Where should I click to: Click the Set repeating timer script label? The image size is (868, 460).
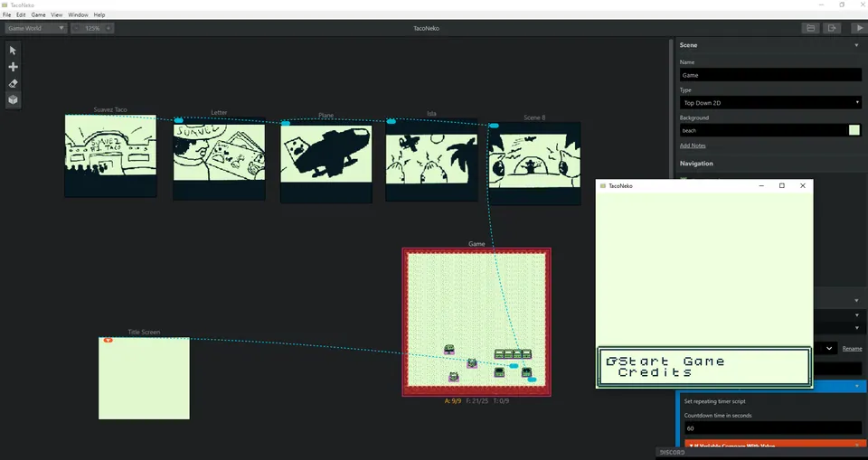(714, 401)
